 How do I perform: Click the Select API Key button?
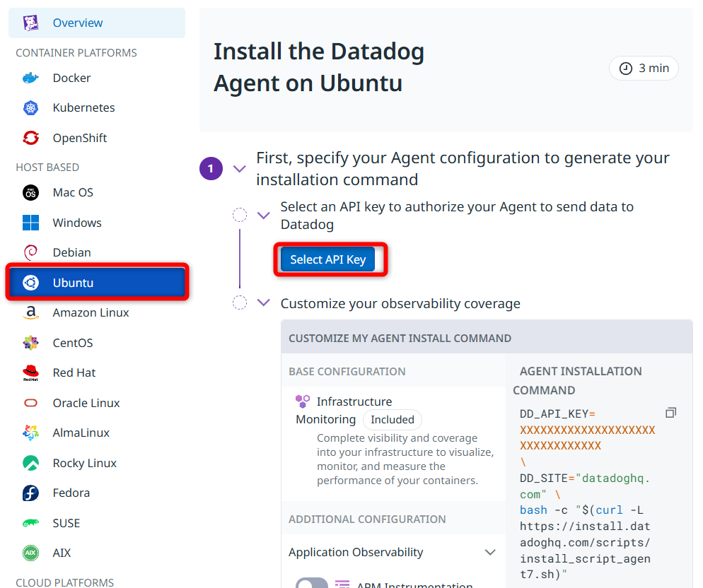tap(328, 259)
